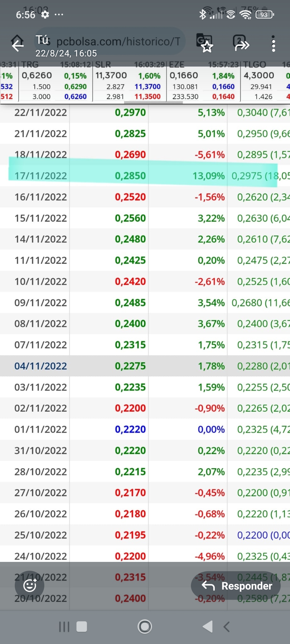The width and height of the screenshot is (290, 644).
Task: Tap the ticker strip horizontal scrollbar
Action: (x=154, y=102)
